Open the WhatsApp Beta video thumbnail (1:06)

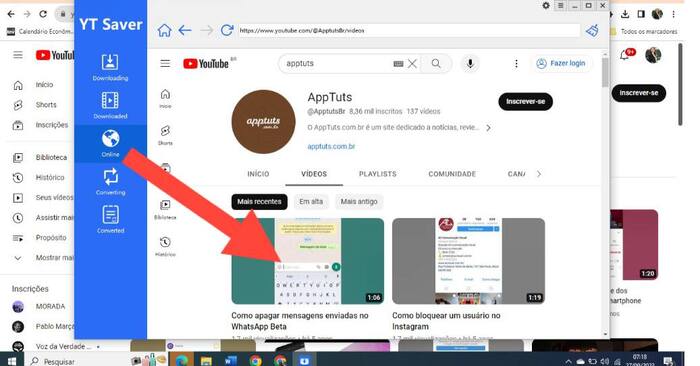[x=308, y=261]
